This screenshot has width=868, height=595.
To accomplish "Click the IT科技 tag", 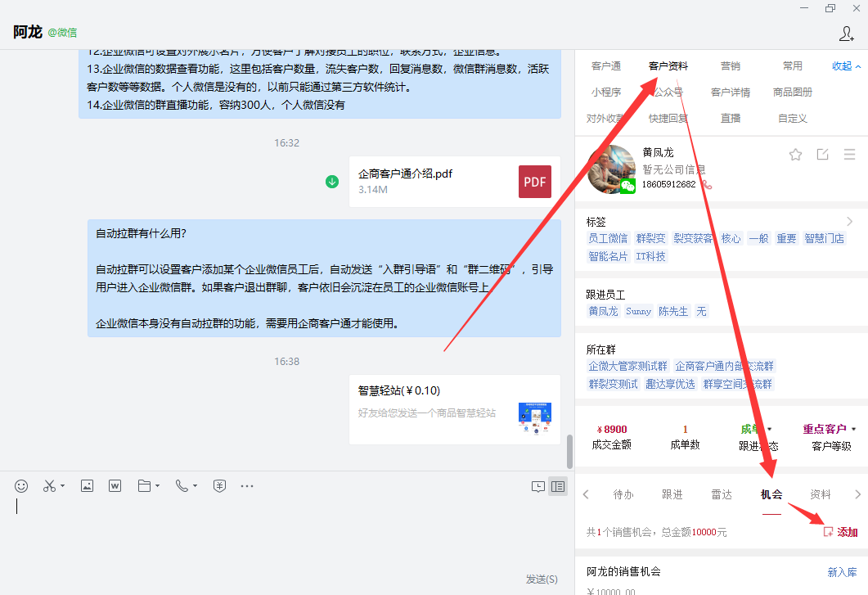I will click(650, 256).
